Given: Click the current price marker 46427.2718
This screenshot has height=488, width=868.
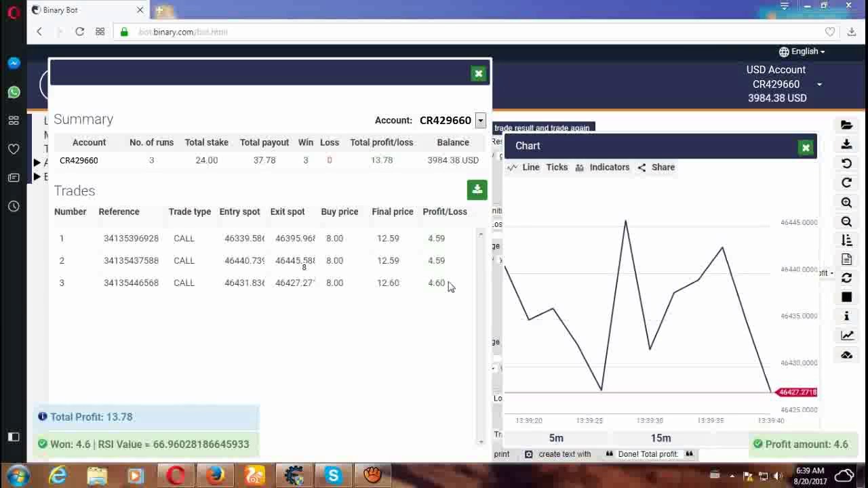Looking at the screenshot, I should [797, 392].
